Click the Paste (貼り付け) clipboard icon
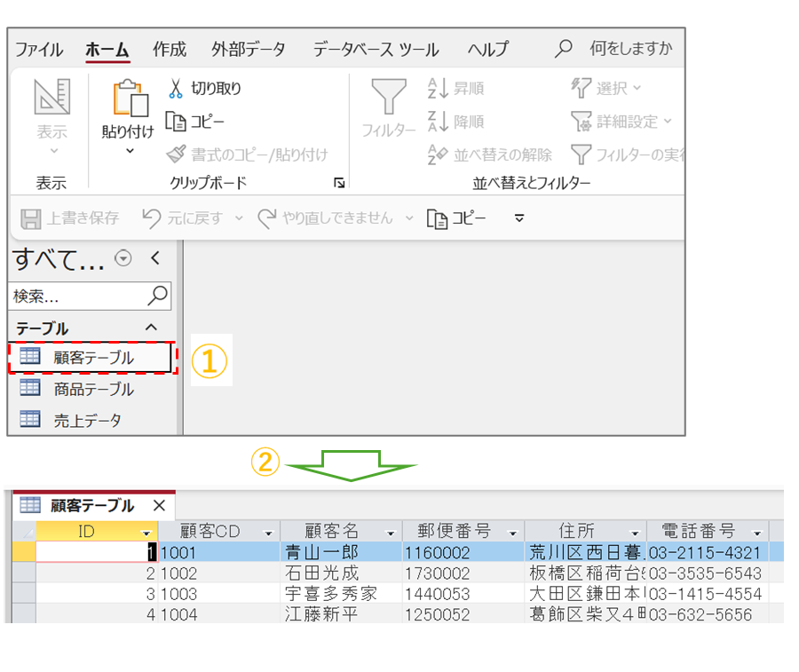This screenshot has height=672, width=799. pyautogui.click(x=128, y=99)
